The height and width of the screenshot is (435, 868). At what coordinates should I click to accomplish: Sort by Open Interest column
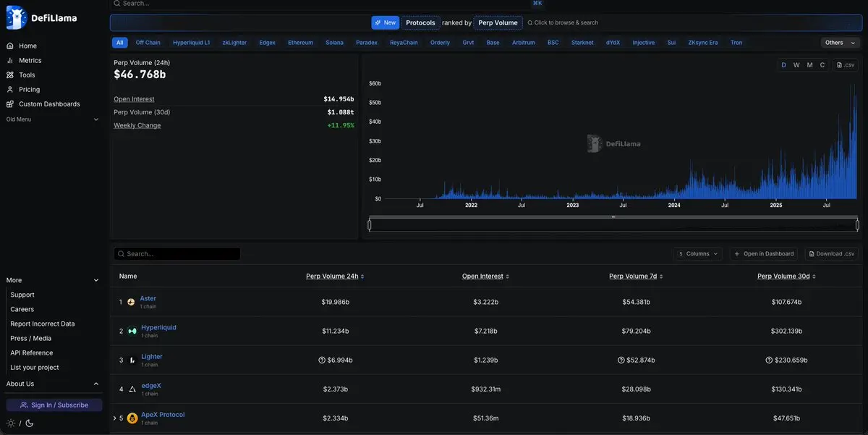[485, 276]
